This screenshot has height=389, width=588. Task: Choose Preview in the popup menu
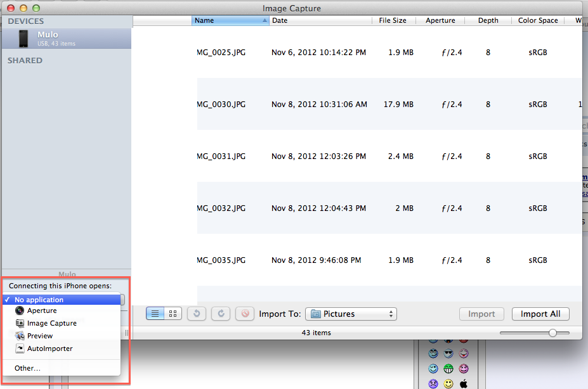(x=62, y=336)
